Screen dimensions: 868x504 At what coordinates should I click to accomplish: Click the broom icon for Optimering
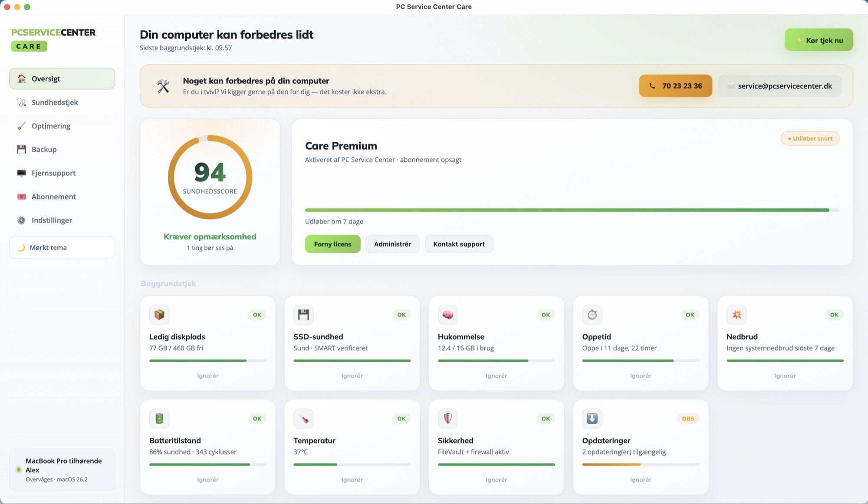coord(21,126)
